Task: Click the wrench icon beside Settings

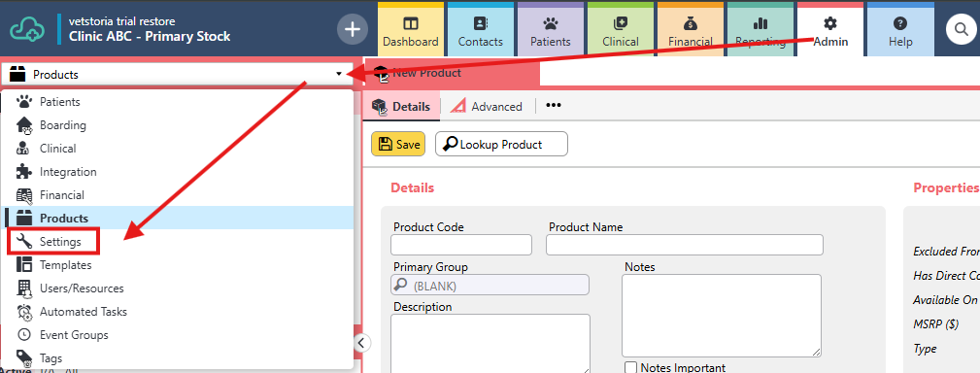Action: 23,241
